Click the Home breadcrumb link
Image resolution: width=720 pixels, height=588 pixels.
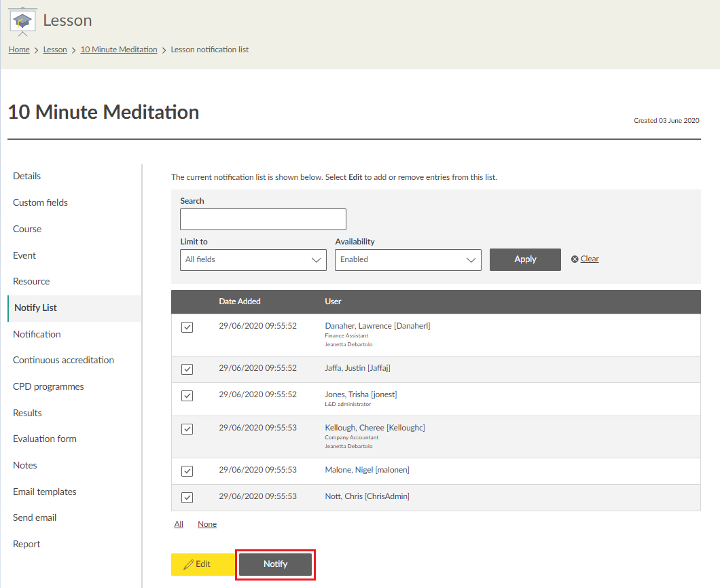[19, 50]
